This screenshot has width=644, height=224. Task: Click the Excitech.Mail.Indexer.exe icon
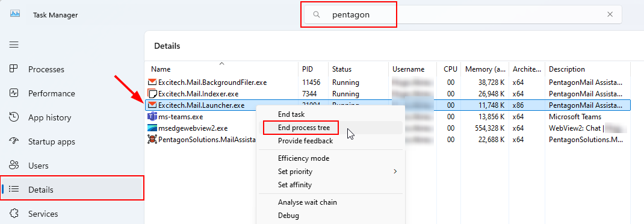tap(152, 94)
